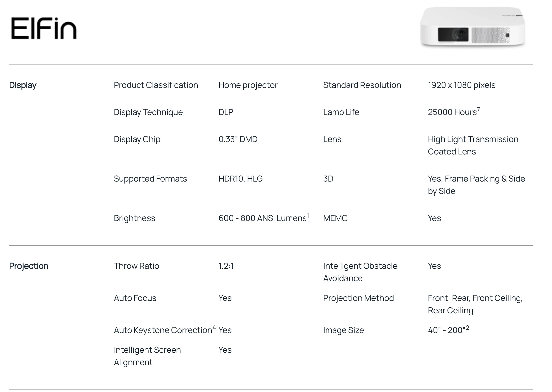Click the Projection section heading
This screenshot has height=392, width=552.
tap(29, 266)
